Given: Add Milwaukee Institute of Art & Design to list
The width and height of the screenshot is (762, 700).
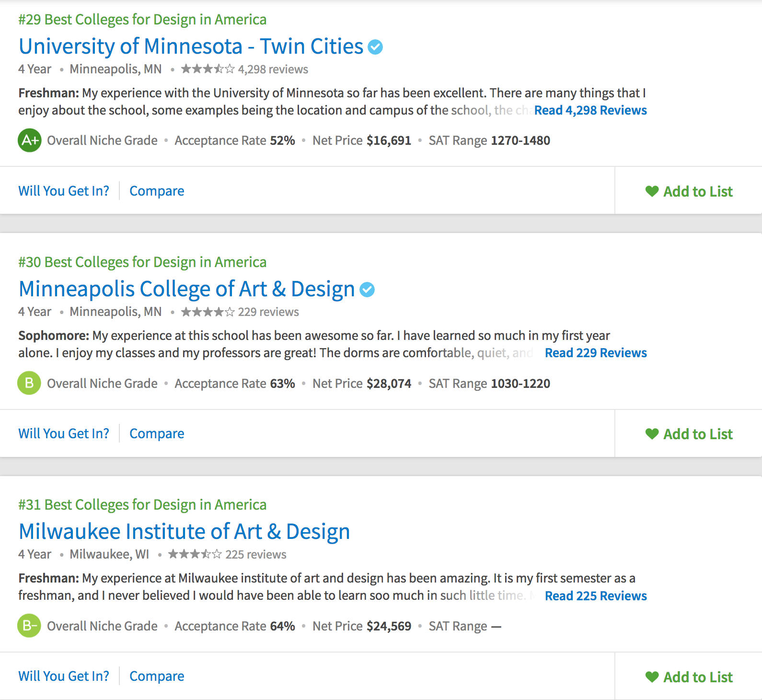Looking at the screenshot, I should click(689, 677).
